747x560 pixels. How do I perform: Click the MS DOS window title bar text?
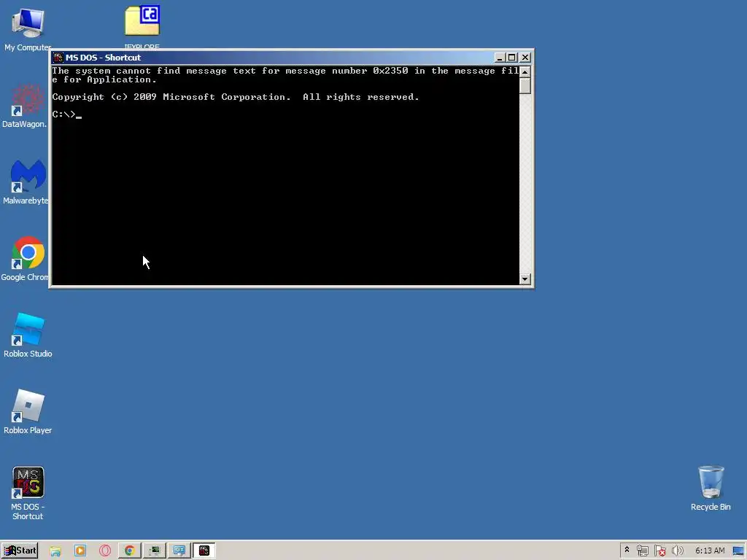tap(103, 58)
